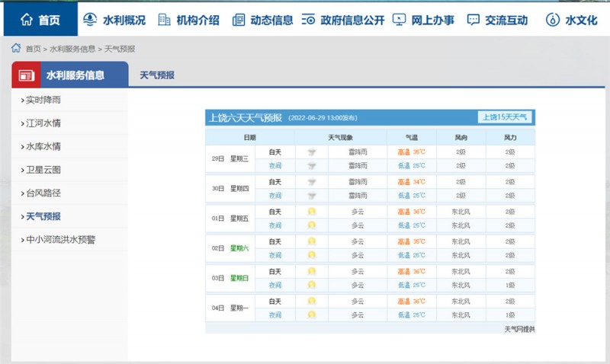The height and width of the screenshot is (364, 610).
Task: Click the 水利概况 water icon
Action: tap(90, 20)
